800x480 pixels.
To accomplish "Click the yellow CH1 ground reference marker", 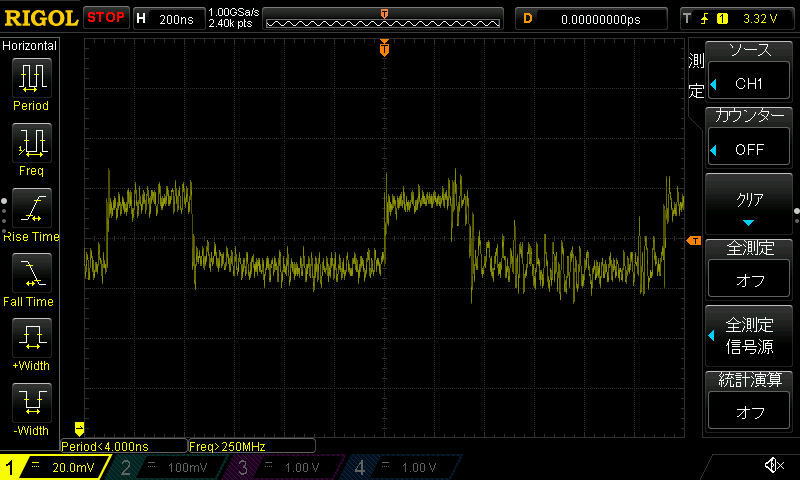I will point(79,428).
